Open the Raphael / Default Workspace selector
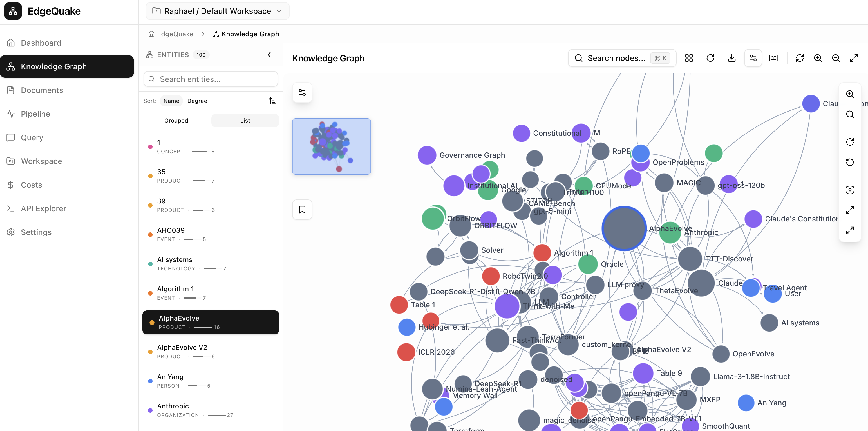This screenshot has width=868, height=431. pos(217,11)
